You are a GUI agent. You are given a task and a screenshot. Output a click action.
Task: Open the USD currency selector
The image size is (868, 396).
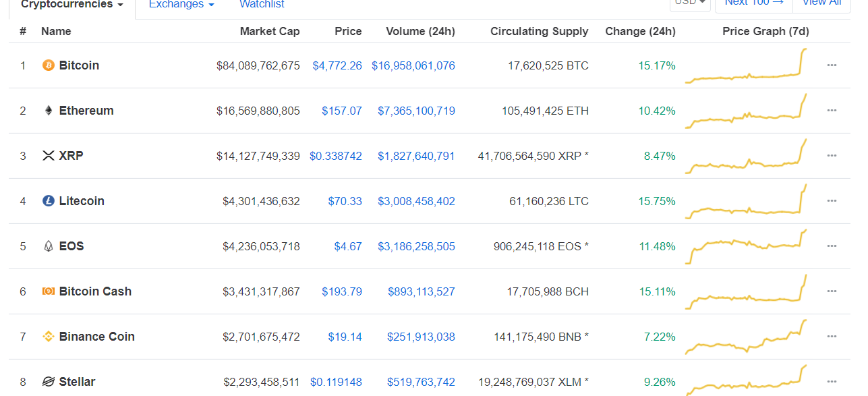pyautogui.click(x=690, y=3)
